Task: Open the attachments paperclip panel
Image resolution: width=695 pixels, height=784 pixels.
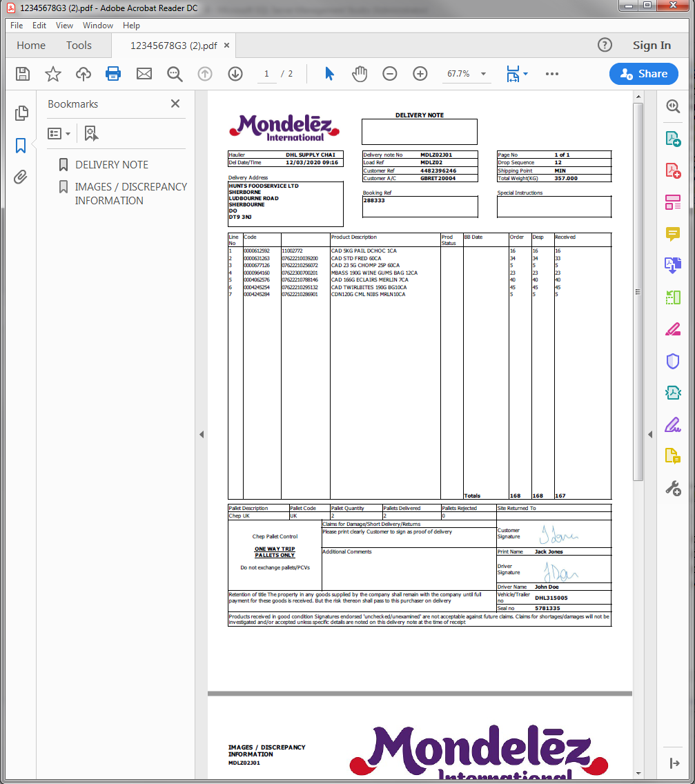Action: [x=21, y=177]
